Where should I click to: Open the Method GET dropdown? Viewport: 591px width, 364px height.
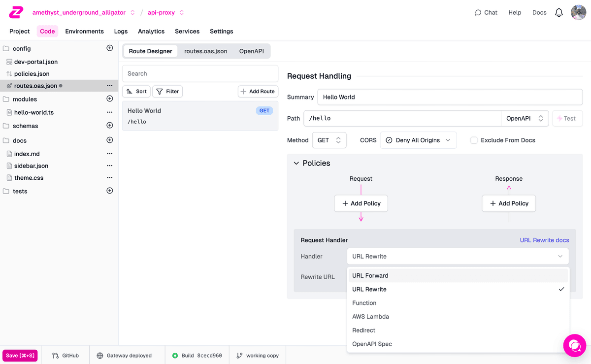click(328, 140)
